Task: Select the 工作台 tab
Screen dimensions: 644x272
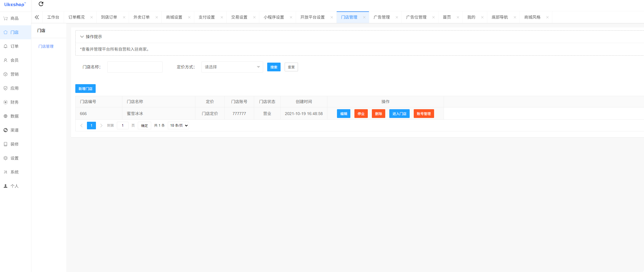Action: 53,17
